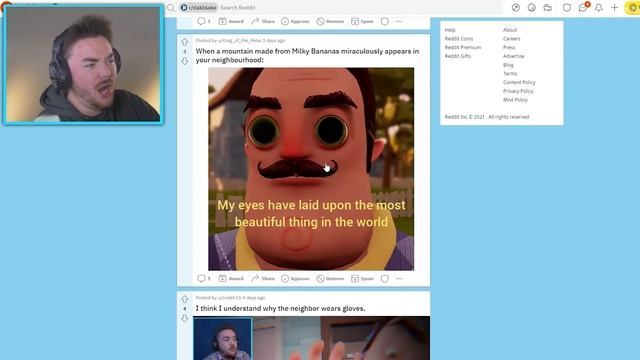Image resolution: width=640 pixels, height=360 pixels.
Task: Open the Careers footer link
Action: 511,38
